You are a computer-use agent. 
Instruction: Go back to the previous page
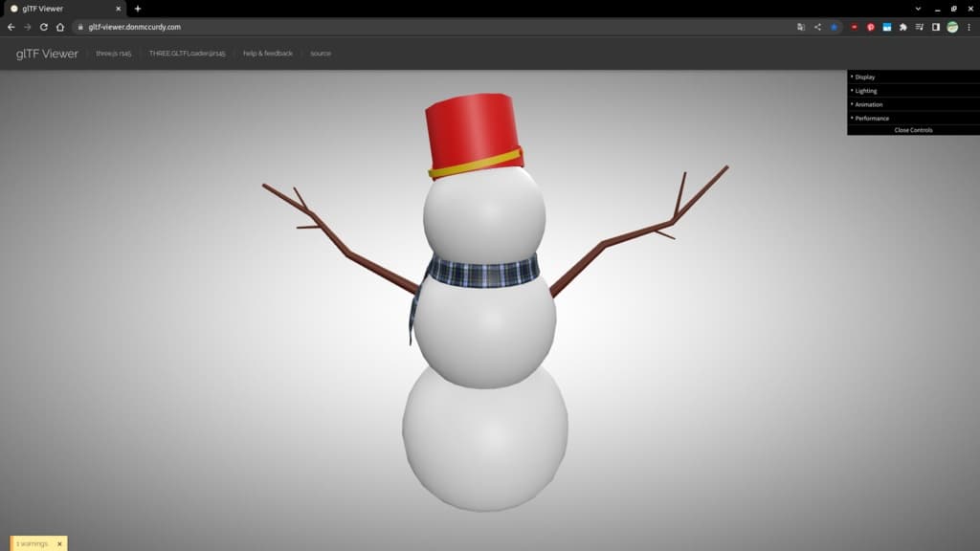click(11, 27)
